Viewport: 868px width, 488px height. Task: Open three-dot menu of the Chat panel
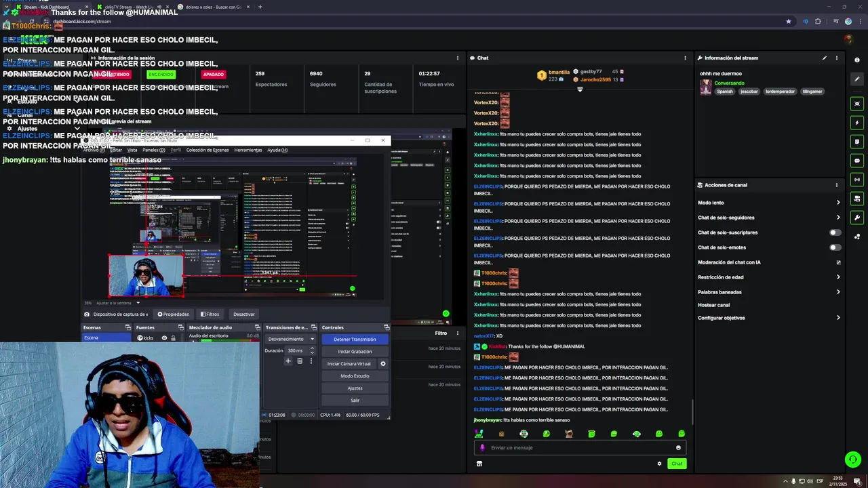click(685, 58)
